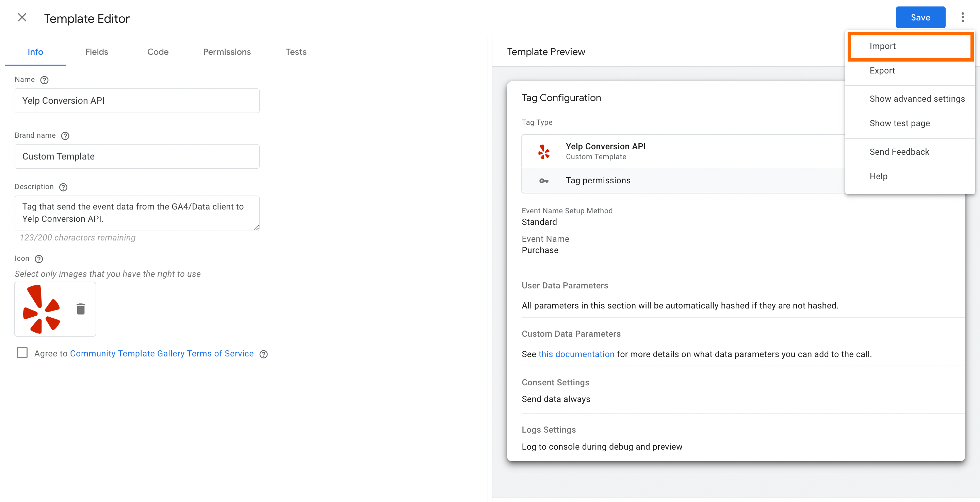This screenshot has height=502, width=980.
Task: Open the three-dot more options menu
Action: 963,17
